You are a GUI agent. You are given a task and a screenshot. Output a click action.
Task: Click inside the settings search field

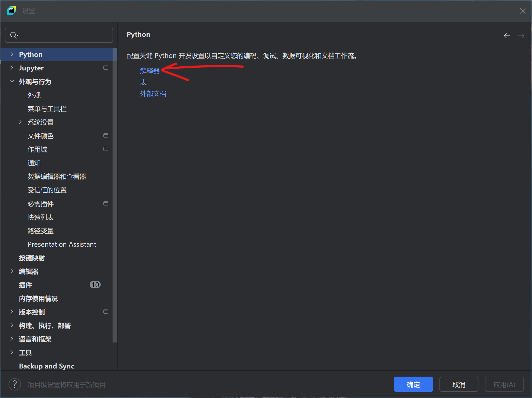click(65, 35)
